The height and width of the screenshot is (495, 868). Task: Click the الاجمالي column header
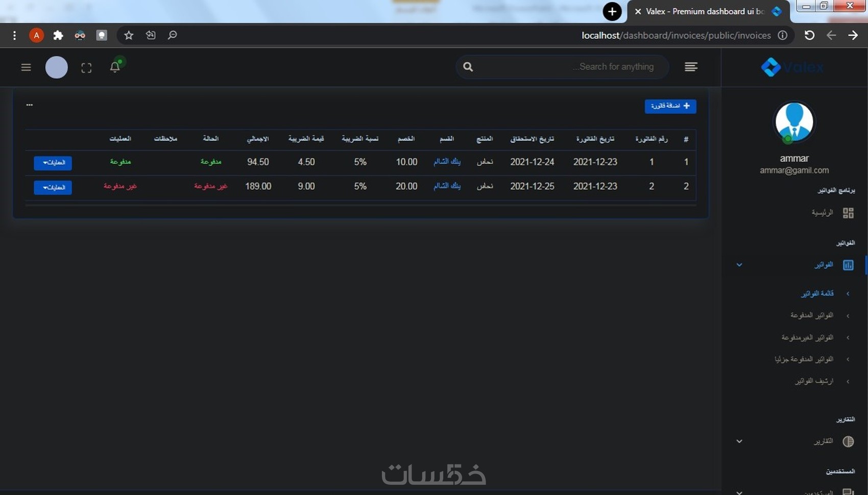(x=258, y=139)
